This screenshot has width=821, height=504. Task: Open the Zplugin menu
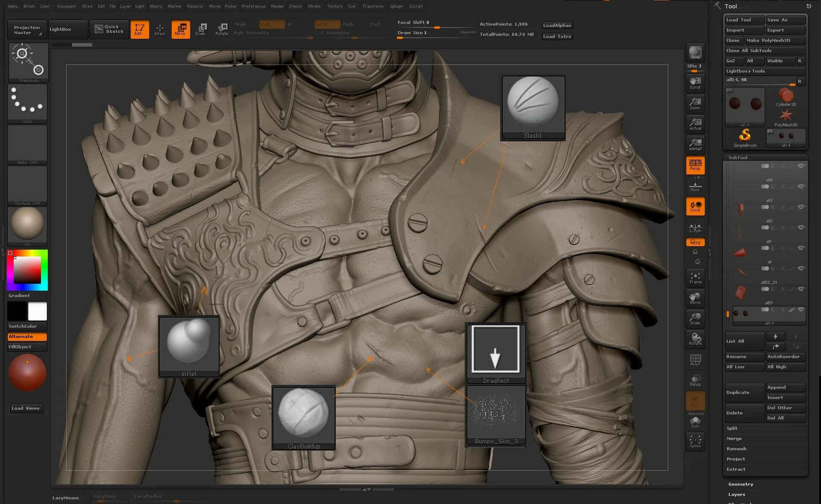pyautogui.click(x=396, y=6)
